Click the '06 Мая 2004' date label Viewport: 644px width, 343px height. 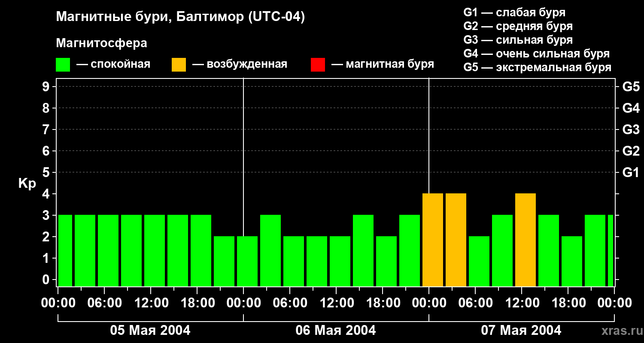[x=336, y=330]
